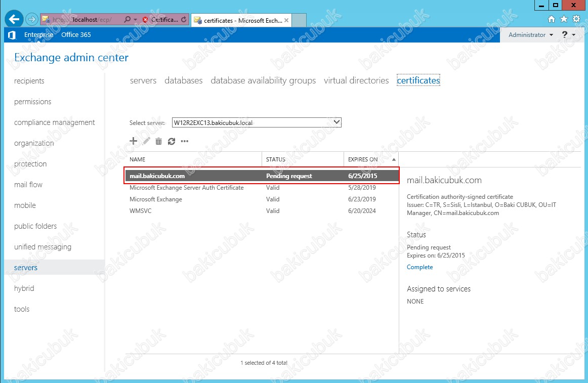Expand the Select server dropdown

[337, 122]
